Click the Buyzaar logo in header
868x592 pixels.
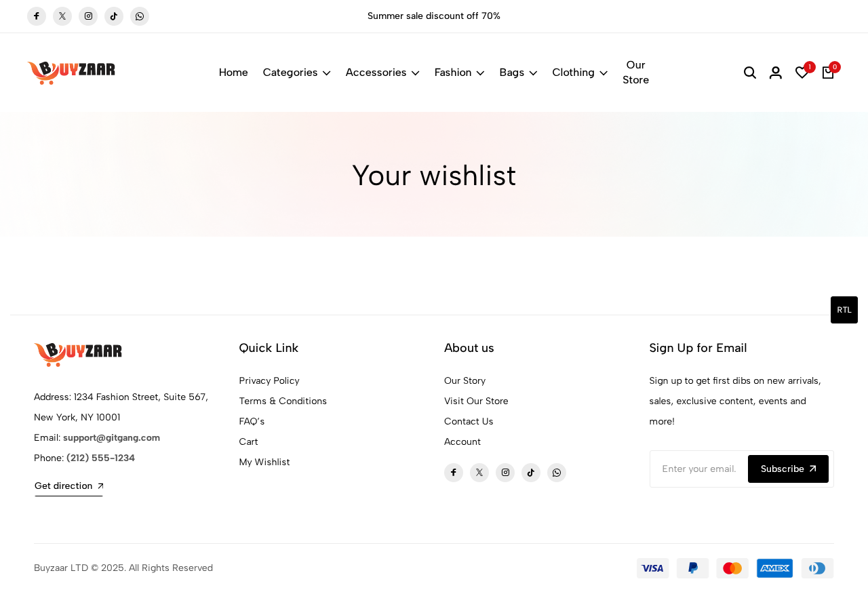point(71,73)
